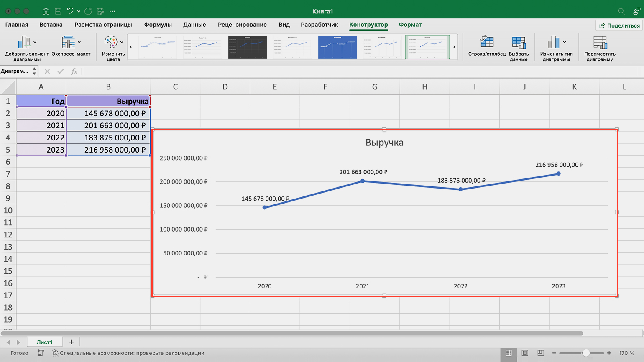Apply the dark background chart style

point(248,47)
